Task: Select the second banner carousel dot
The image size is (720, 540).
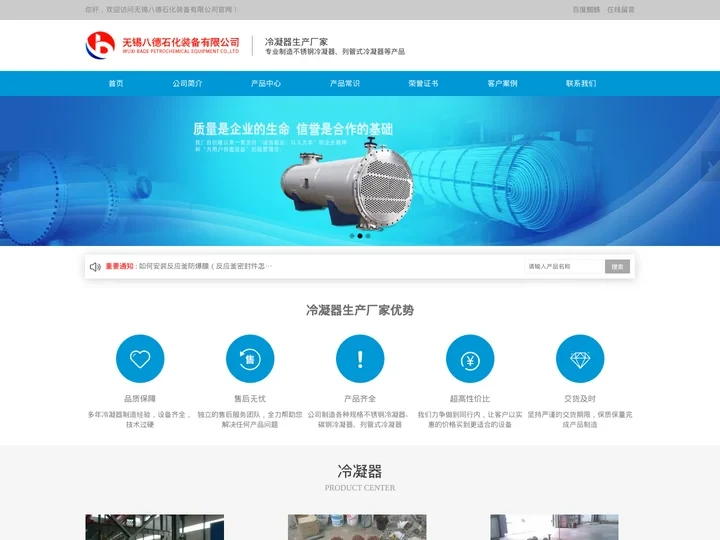Action: tap(360, 236)
